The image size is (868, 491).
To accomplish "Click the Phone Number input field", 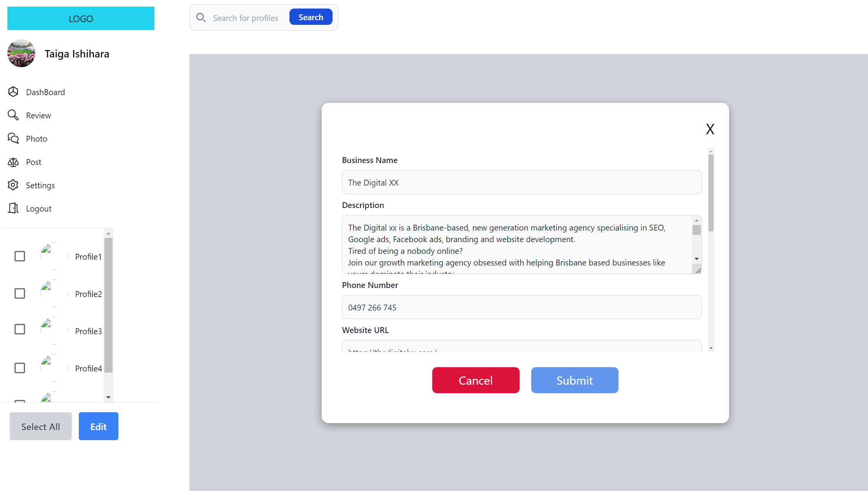I will click(521, 307).
